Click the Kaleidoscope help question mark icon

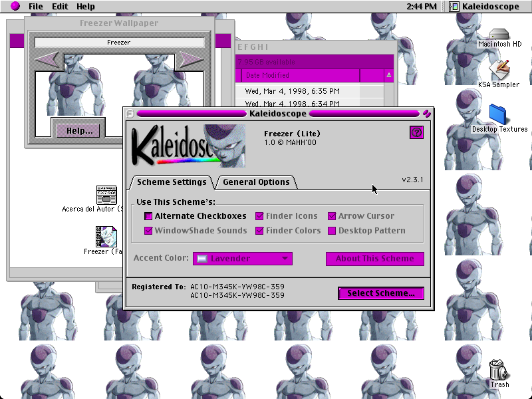[416, 132]
